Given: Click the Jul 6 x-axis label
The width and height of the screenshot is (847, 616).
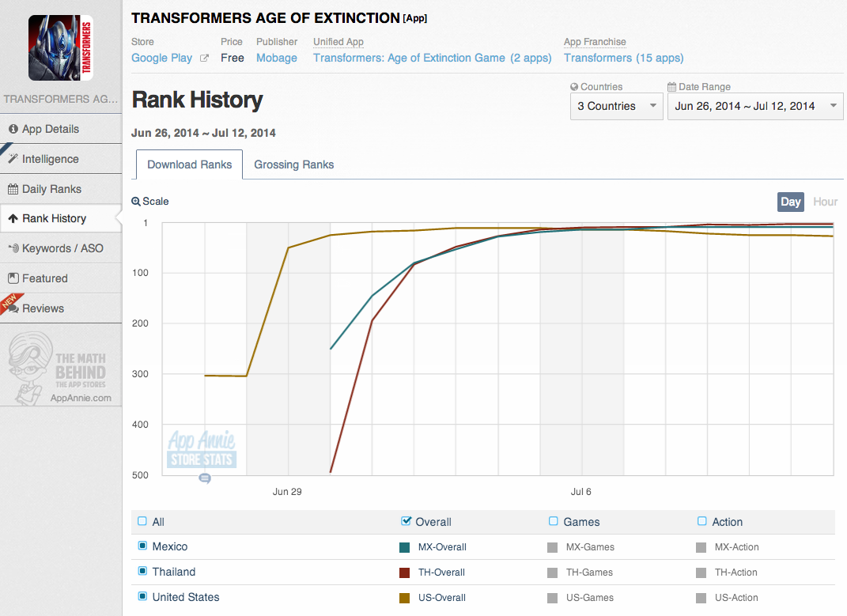Looking at the screenshot, I should 581,492.
